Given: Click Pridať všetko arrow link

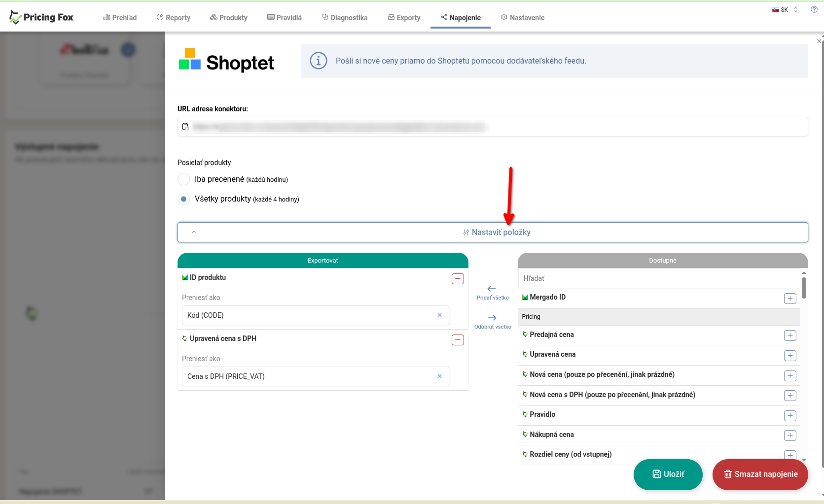Looking at the screenshot, I should pyautogui.click(x=492, y=292).
